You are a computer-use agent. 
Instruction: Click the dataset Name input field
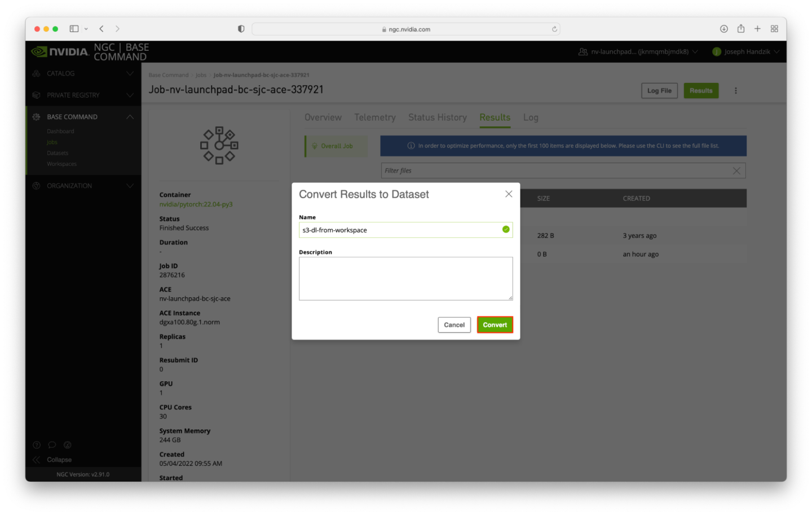tap(400, 230)
